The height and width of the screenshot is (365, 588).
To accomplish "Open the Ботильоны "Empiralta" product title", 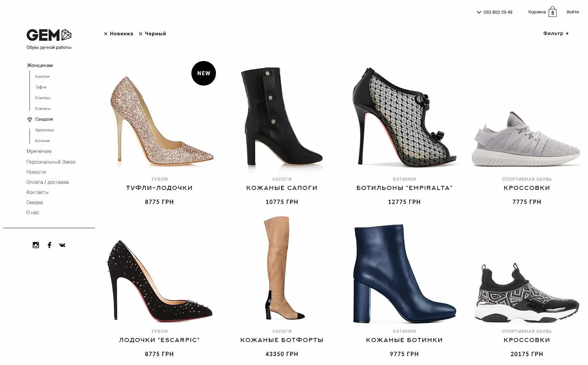I will point(404,188).
